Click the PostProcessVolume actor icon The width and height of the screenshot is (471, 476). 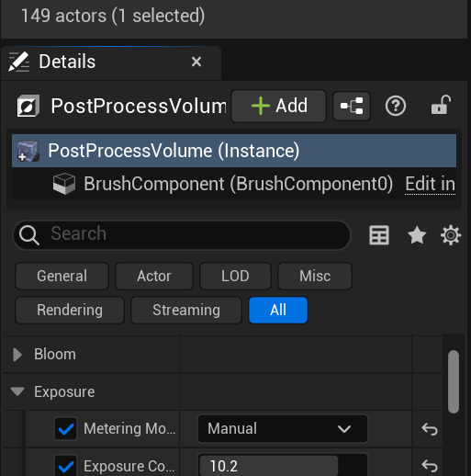click(28, 106)
